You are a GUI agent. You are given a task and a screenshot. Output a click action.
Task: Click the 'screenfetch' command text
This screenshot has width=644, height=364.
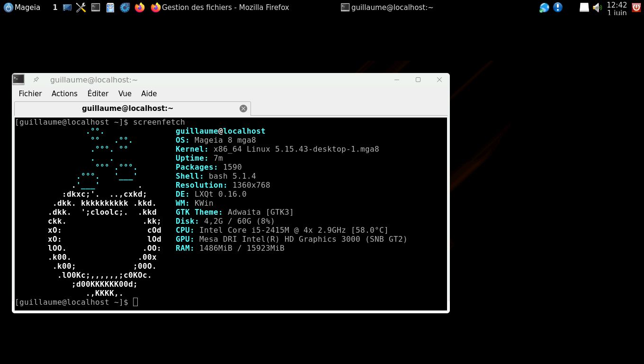pyautogui.click(x=159, y=122)
